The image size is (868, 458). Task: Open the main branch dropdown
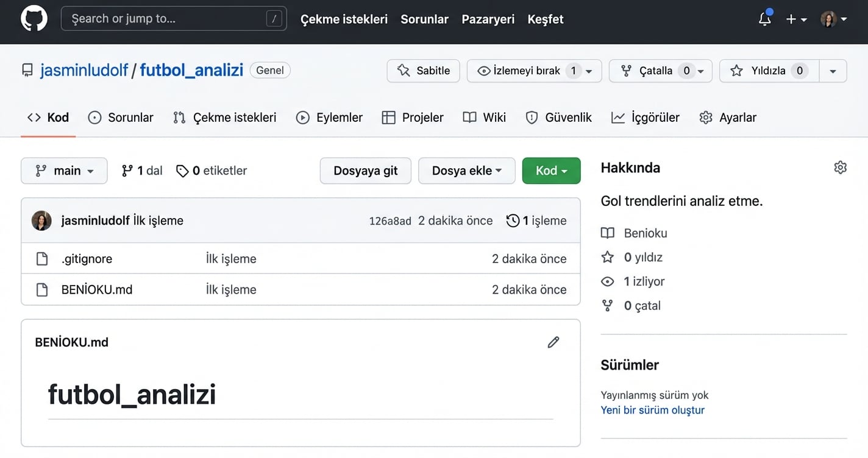click(64, 171)
